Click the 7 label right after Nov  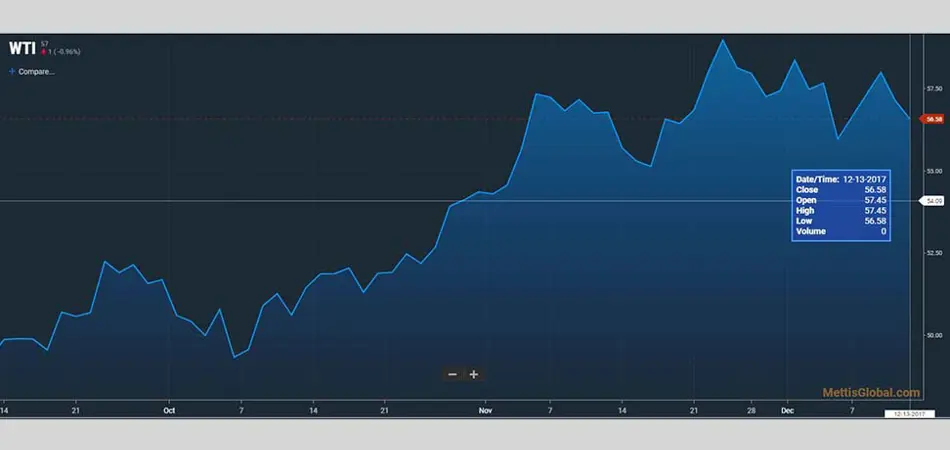click(x=550, y=410)
